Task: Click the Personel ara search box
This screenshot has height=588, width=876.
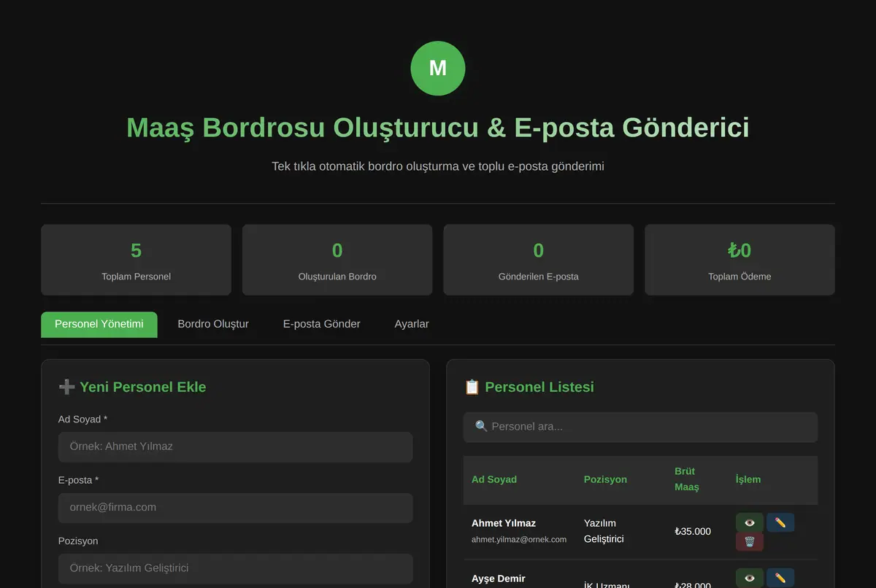Action: coord(640,427)
